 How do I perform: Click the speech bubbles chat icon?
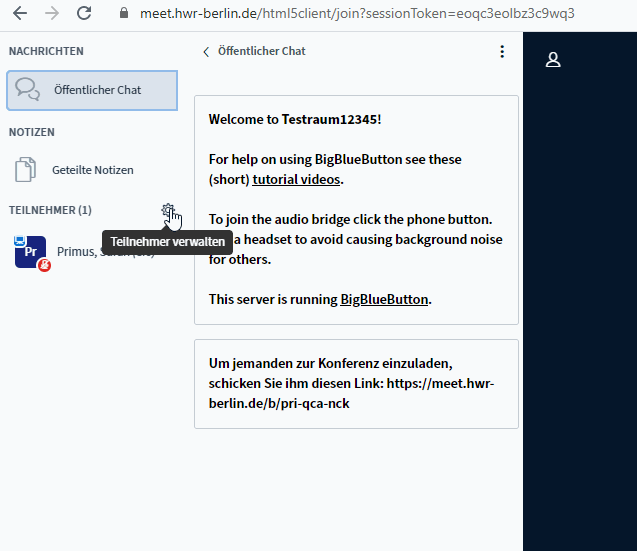pyautogui.click(x=28, y=90)
